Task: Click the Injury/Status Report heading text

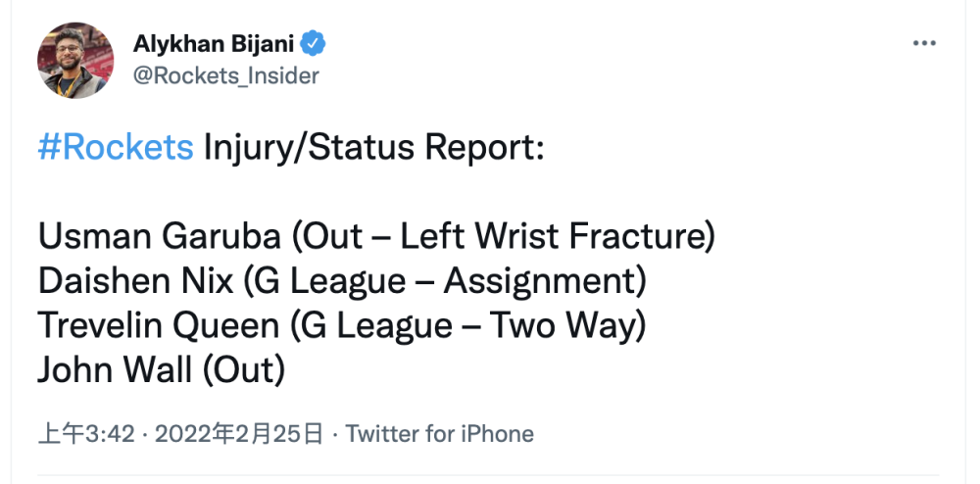Action: coord(373,147)
